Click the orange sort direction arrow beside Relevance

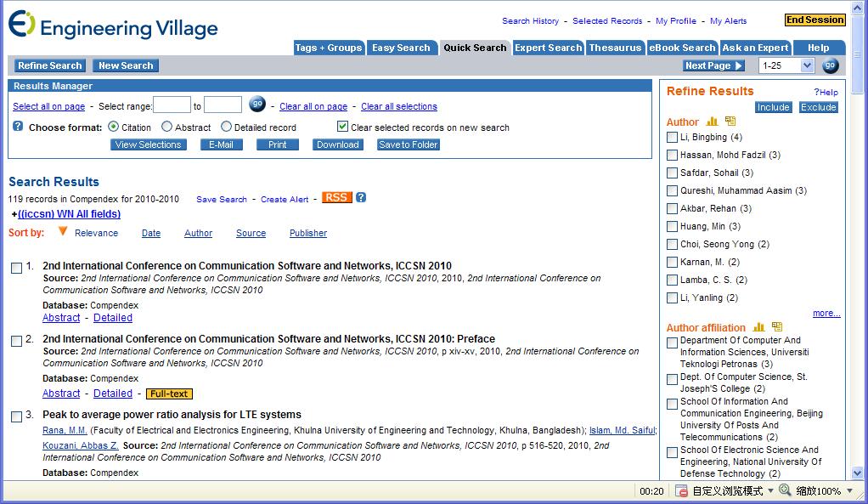tap(63, 231)
